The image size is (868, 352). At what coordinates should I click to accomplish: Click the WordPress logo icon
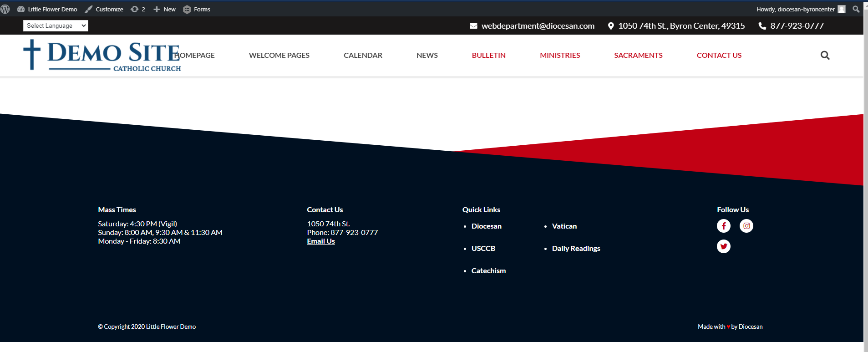(5, 9)
